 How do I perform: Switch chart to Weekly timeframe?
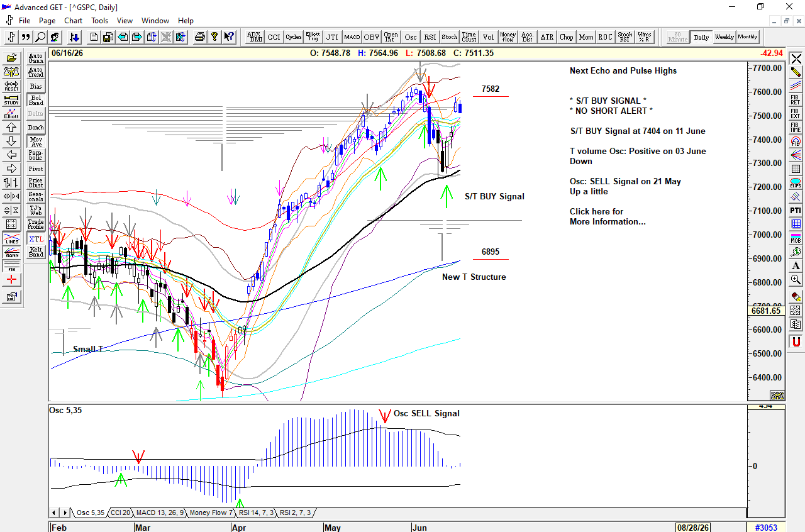(x=724, y=37)
